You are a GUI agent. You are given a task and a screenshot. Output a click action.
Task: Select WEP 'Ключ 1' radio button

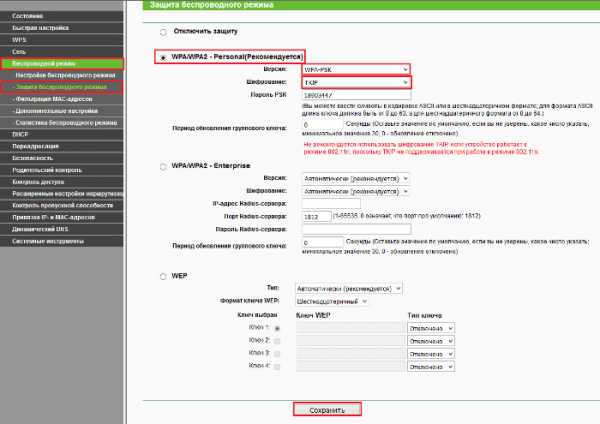277,327
